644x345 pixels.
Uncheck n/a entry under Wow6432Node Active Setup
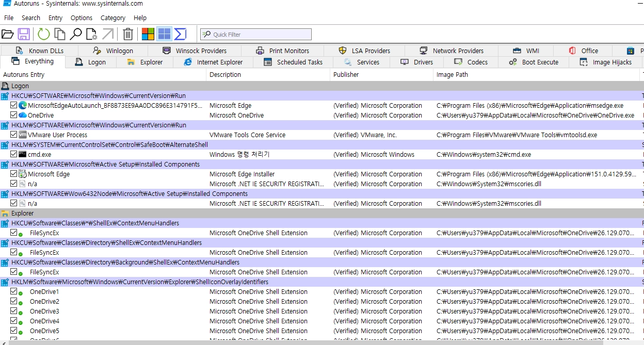[x=14, y=203]
